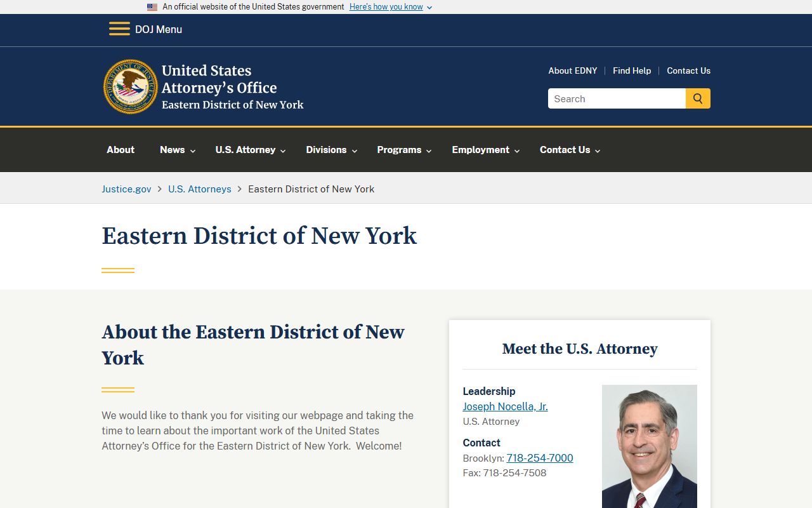The image size is (812, 508).
Task: Click the 'Meet the U.S. Attorney' heading
Action: [580, 349]
